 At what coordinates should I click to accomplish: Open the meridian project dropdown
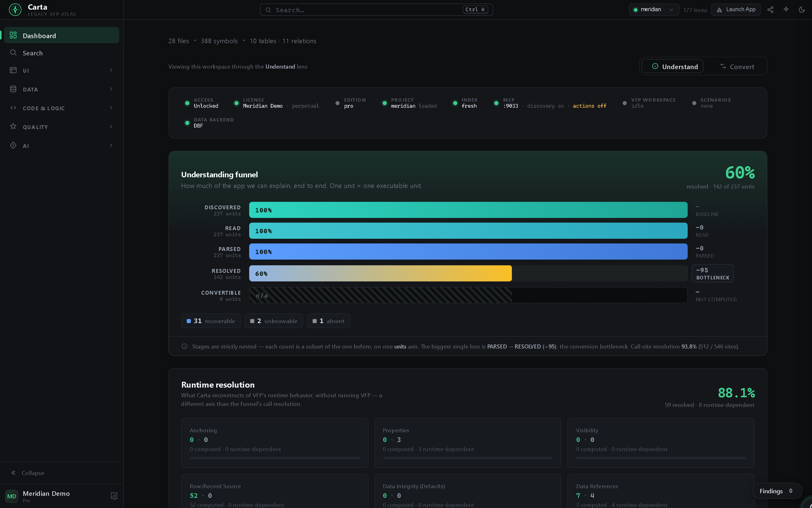coord(654,10)
